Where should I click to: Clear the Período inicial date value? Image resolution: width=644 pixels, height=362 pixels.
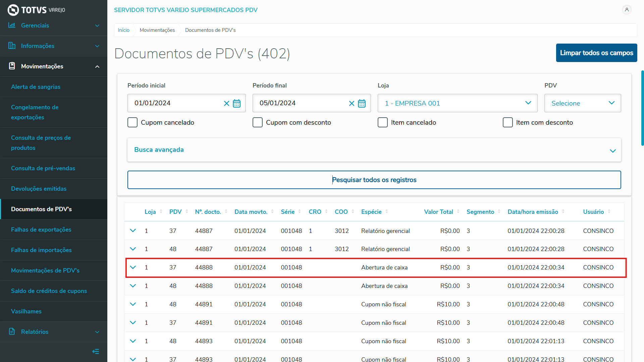pyautogui.click(x=226, y=104)
